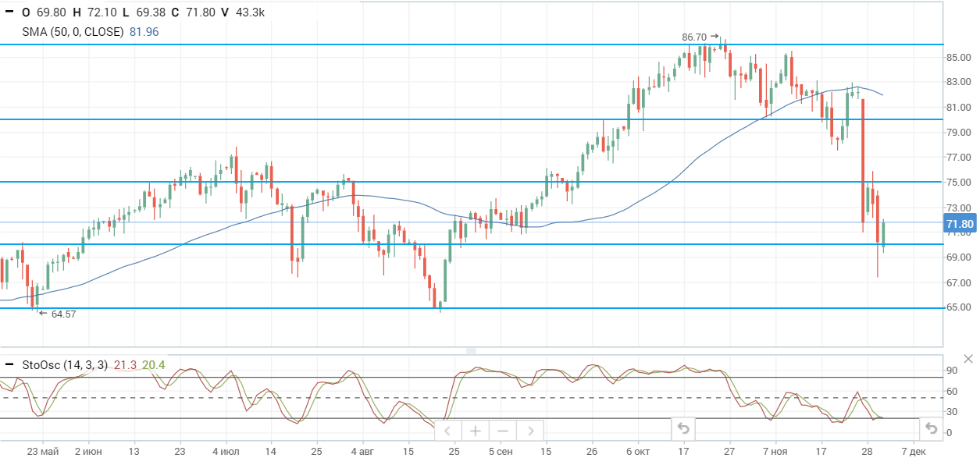Click the 2 июн date label
The image size is (980, 465).
pyautogui.click(x=88, y=451)
